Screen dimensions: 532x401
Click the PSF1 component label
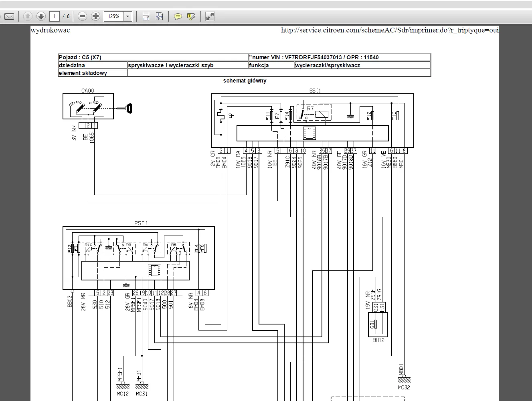click(x=141, y=223)
